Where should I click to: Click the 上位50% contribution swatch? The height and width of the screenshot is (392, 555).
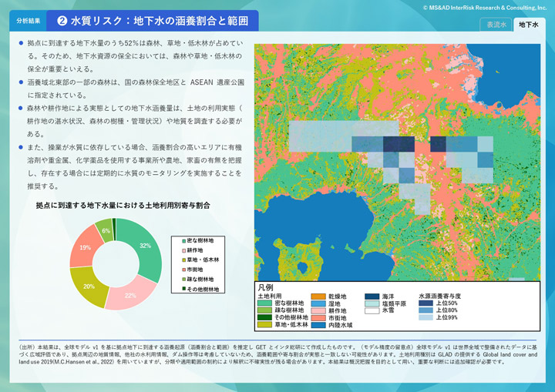(425, 303)
